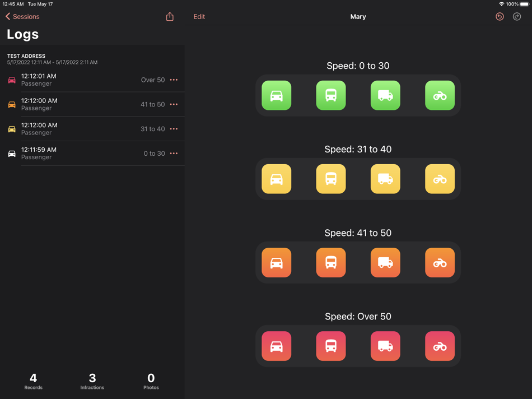Log a truck at speed 31 to 40
This screenshot has width=532, height=399.
385,179
